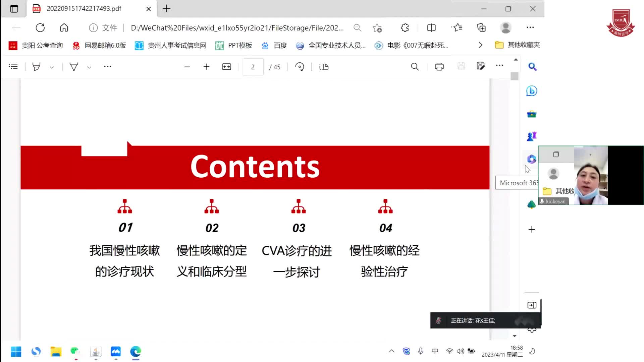Open the 百度 bookmark
644x362 pixels.
click(274, 45)
